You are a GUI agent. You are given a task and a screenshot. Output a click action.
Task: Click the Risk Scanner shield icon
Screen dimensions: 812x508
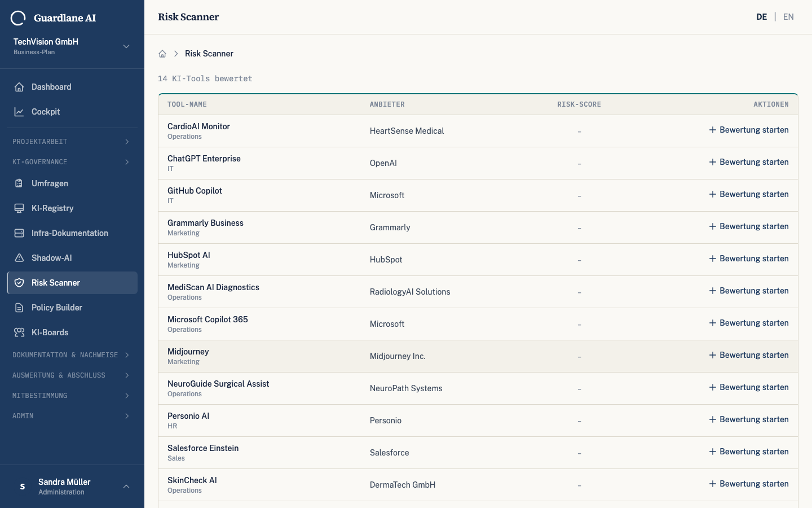pos(19,283)
